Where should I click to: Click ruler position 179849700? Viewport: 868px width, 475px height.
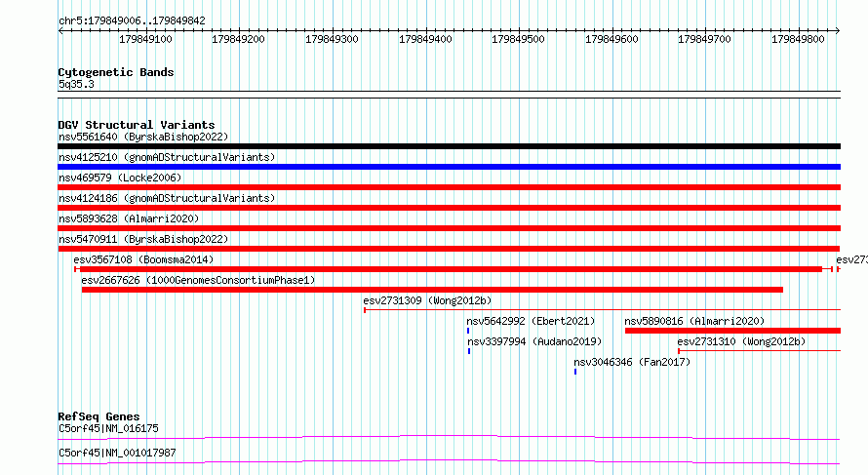[x=705, y=39]
